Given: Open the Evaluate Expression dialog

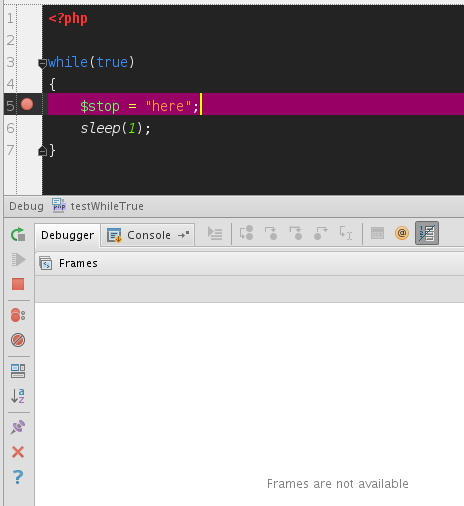Looking at the screenshot, I should click(x=377, y=233).
